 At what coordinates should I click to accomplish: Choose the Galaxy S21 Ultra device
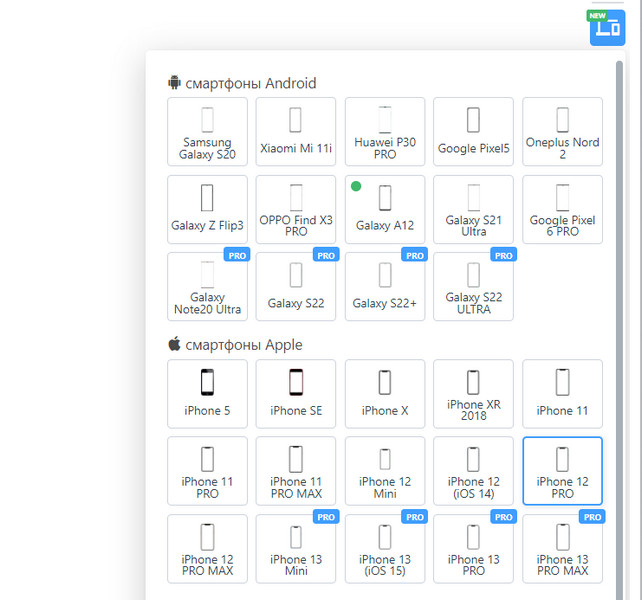[473, 209]
